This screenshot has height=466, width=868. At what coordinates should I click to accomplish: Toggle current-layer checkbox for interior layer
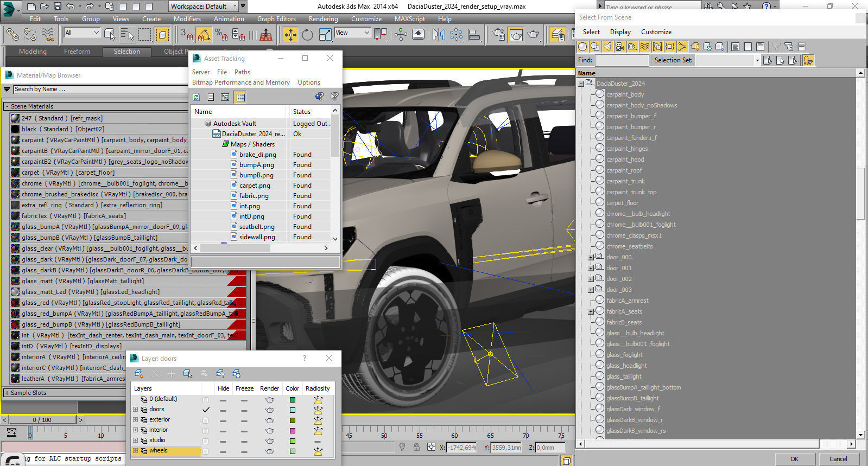[205, 430]
